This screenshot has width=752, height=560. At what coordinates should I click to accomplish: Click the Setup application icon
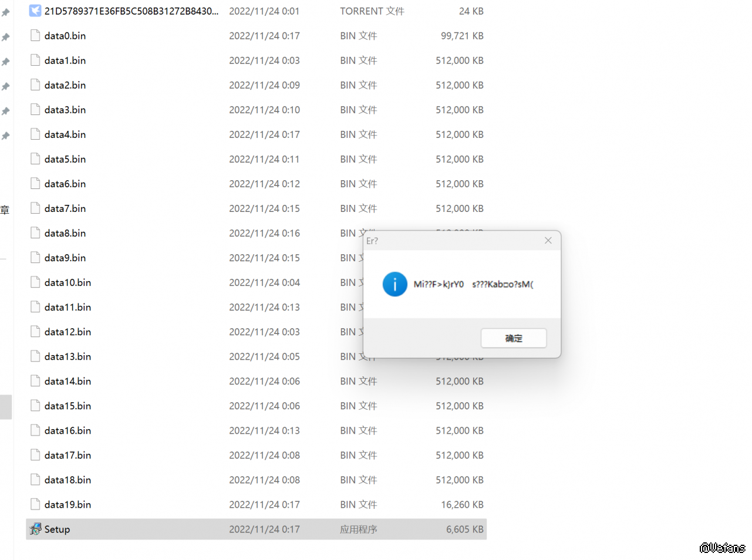click(35, 529)
